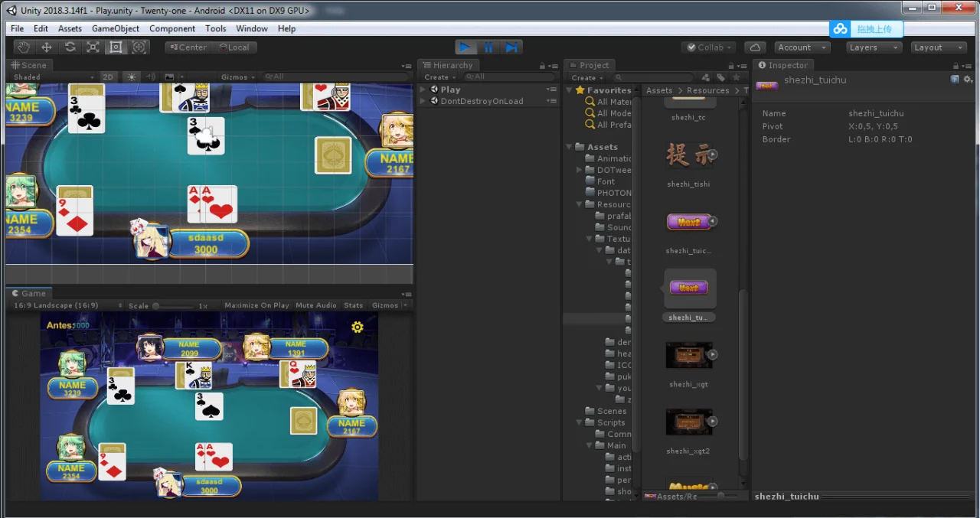The image size is (980, 518).
Task: Collapse the Scripts folder
Action: tap(580, 422)
